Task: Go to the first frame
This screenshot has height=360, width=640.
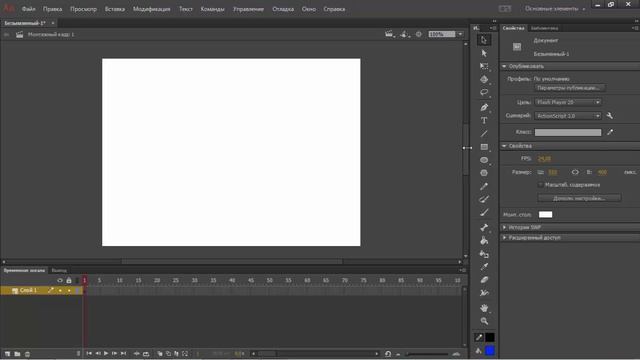Action: [x=89, y=353]
